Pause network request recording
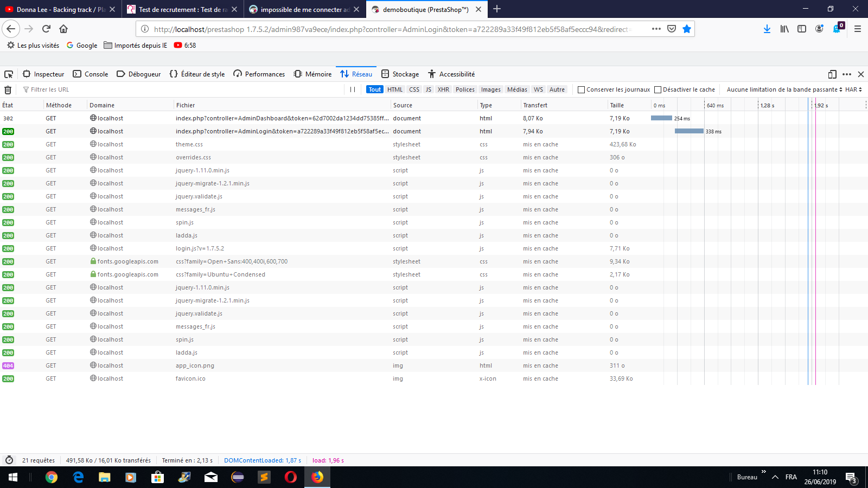 point(353,89)
